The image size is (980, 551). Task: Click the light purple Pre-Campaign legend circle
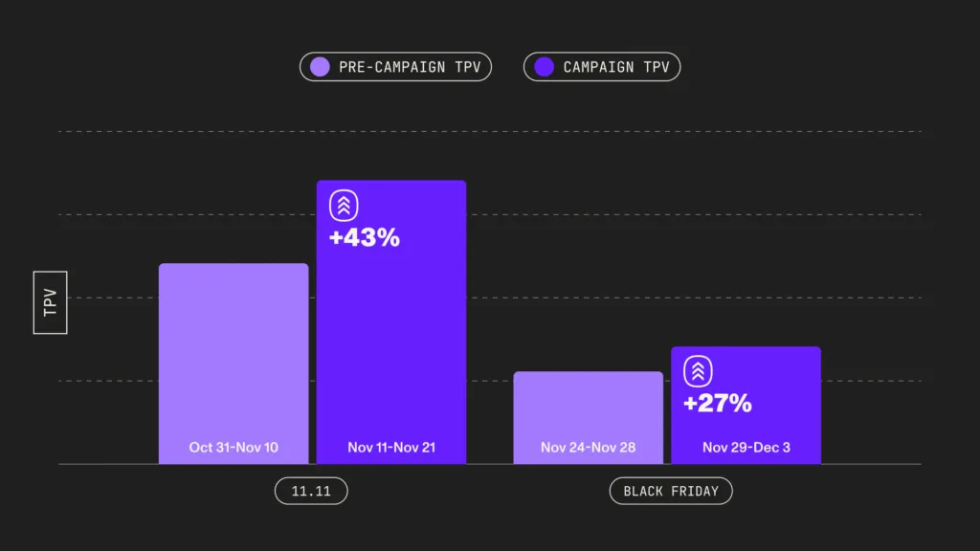click(321, 67)
